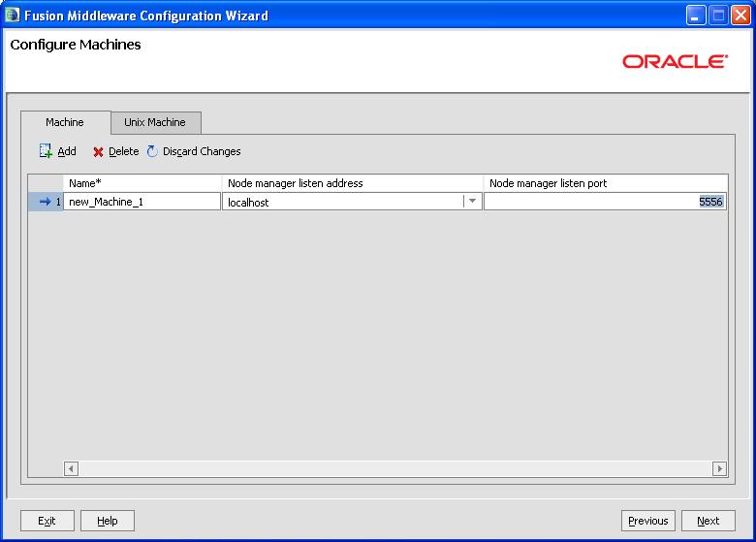Viewport: 756px width, 542px height.
Task: Go back with the Previous button
Action: pos(648,521)
